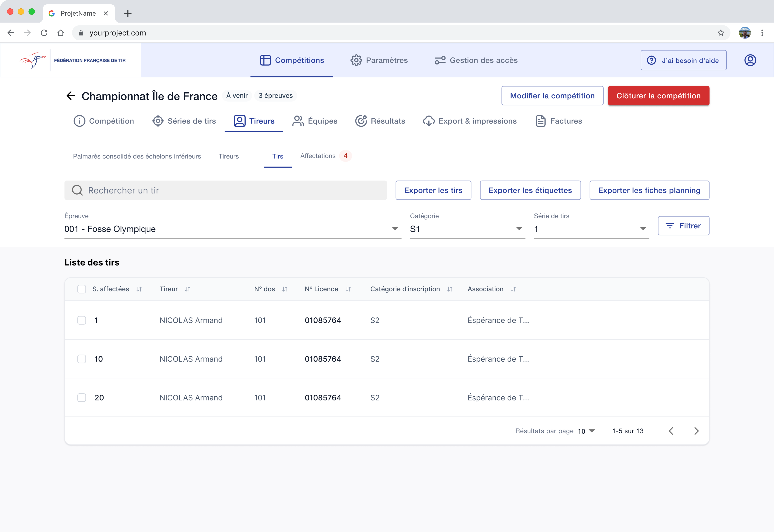This screenshot has height=532, width=774.
Task: Click the browser forward navigation arrow
Action: (27, 33)
